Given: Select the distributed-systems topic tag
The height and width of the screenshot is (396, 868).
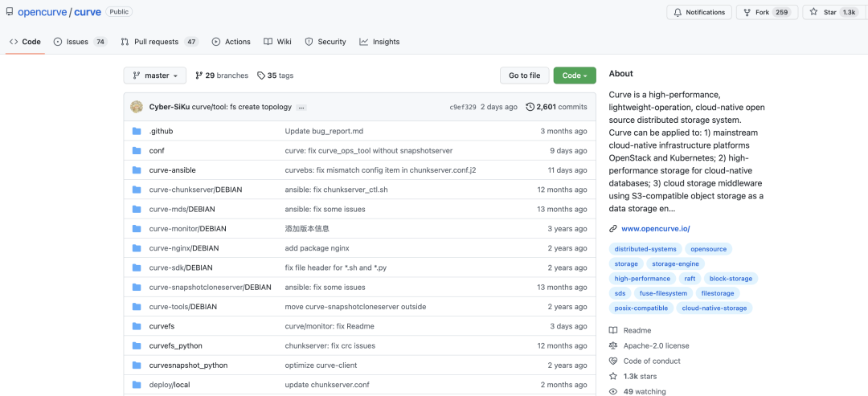Looking at the screenshot, I should point(645,250).
